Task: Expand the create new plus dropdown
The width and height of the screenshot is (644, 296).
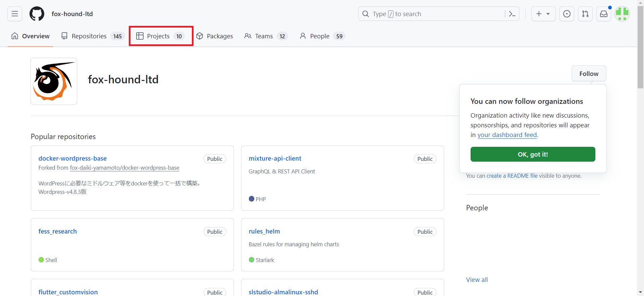Action: click(x=543, y=14)
